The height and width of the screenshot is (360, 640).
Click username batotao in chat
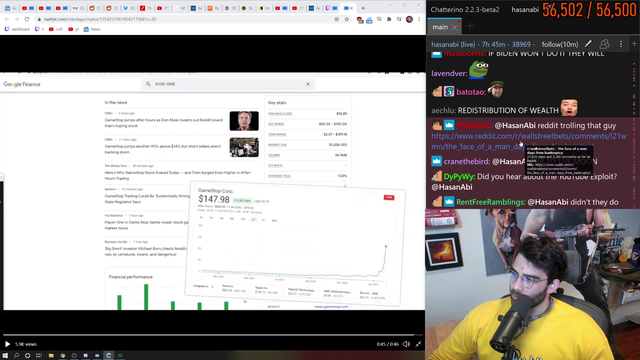click(471, 92)
